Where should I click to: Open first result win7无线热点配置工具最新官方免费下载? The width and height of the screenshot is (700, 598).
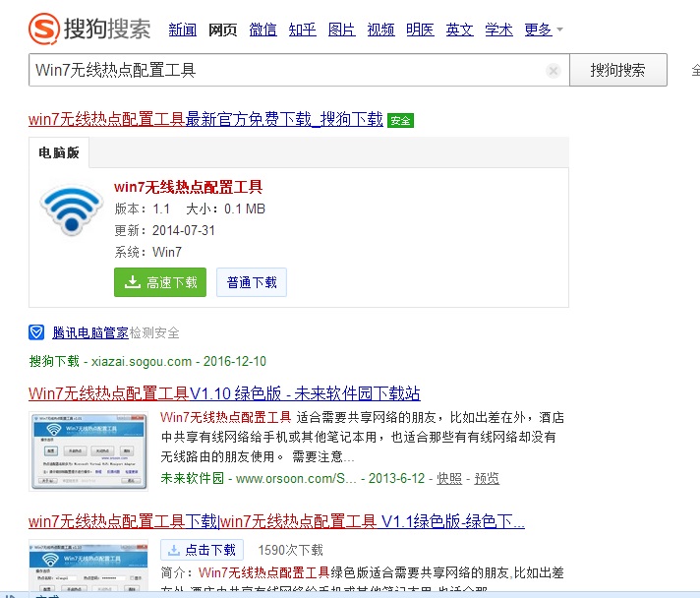[205, 119]
